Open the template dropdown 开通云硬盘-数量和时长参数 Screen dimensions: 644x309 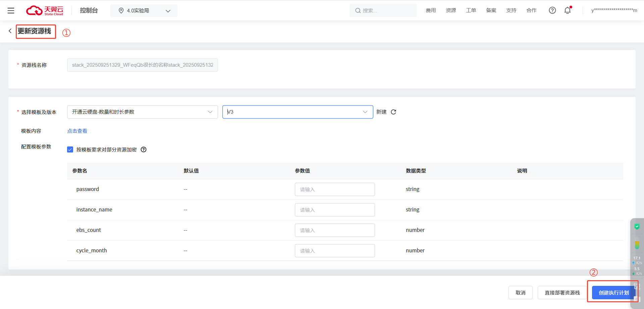pyautogui.click(x=142, y=112)
